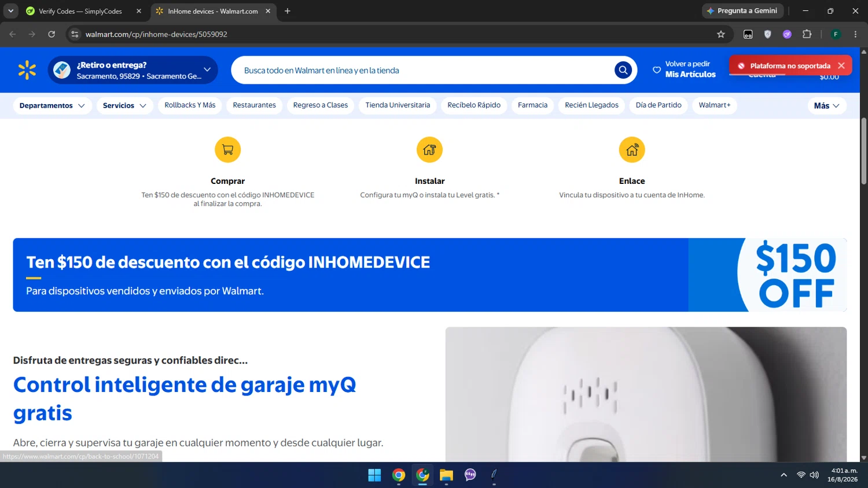Click the purple circular extension icon

(787, 34)
